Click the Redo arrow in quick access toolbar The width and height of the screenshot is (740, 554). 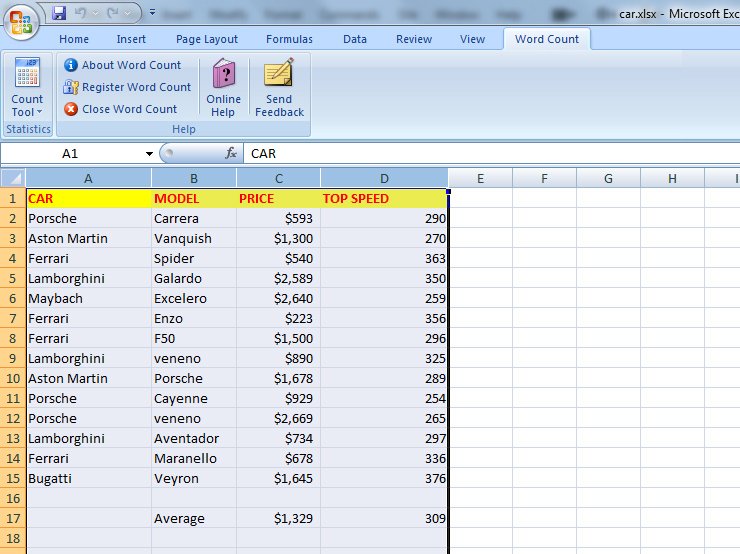[x=113, y=13]
